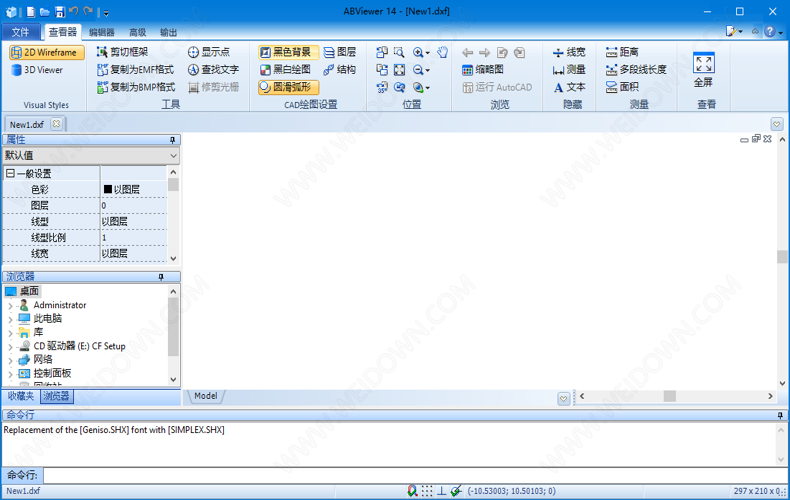The height and width of the screenshot is (500, 790).
Task: Toggle 测量 dimensions visibility
Action: [x=569, y=70]
